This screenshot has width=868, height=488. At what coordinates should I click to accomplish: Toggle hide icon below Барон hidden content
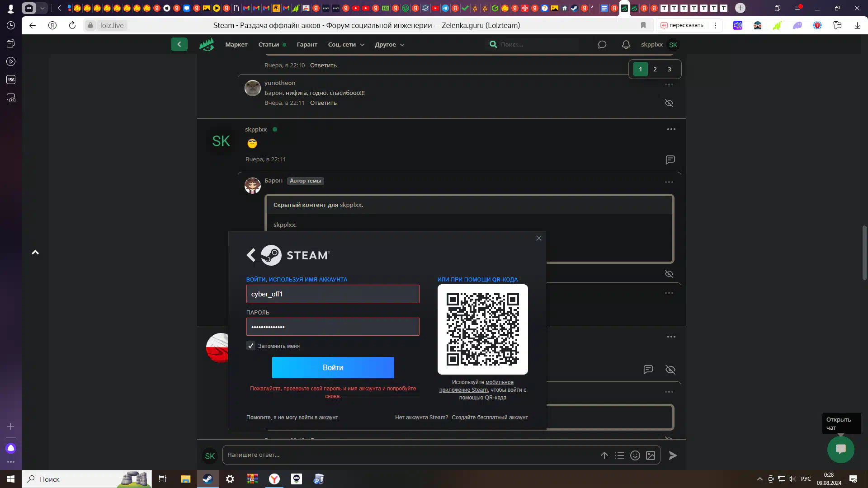[x=669, y=274]
